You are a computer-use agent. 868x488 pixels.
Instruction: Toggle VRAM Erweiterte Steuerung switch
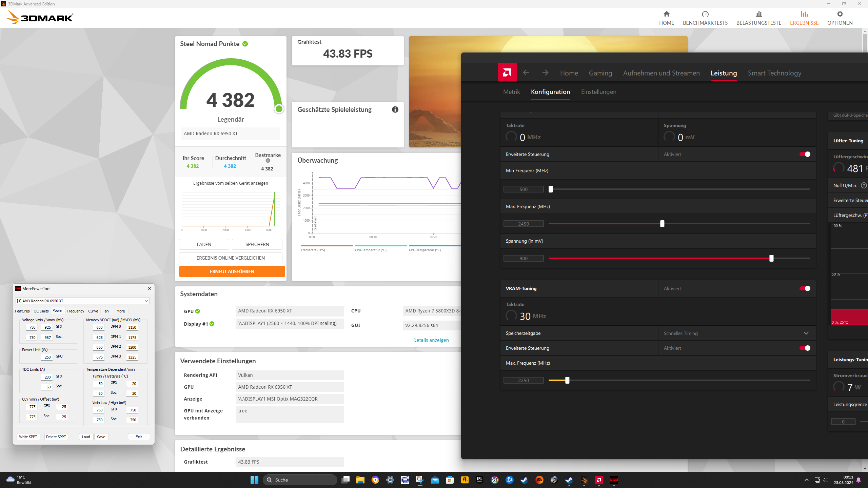coord(805,348)
